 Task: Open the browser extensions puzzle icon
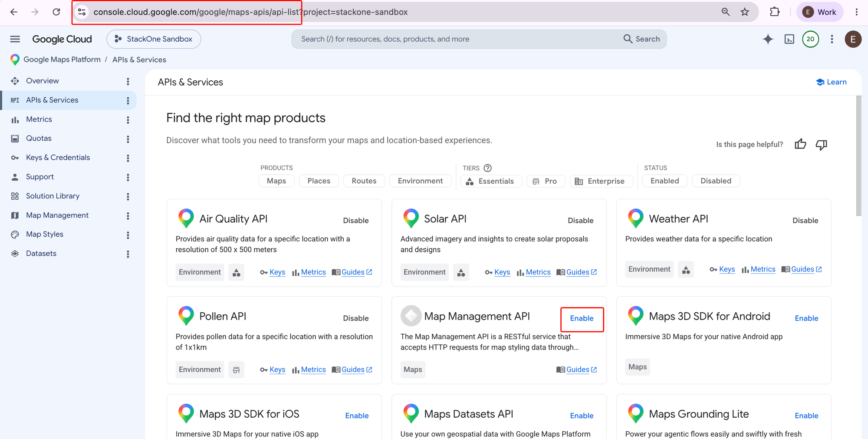775,12
